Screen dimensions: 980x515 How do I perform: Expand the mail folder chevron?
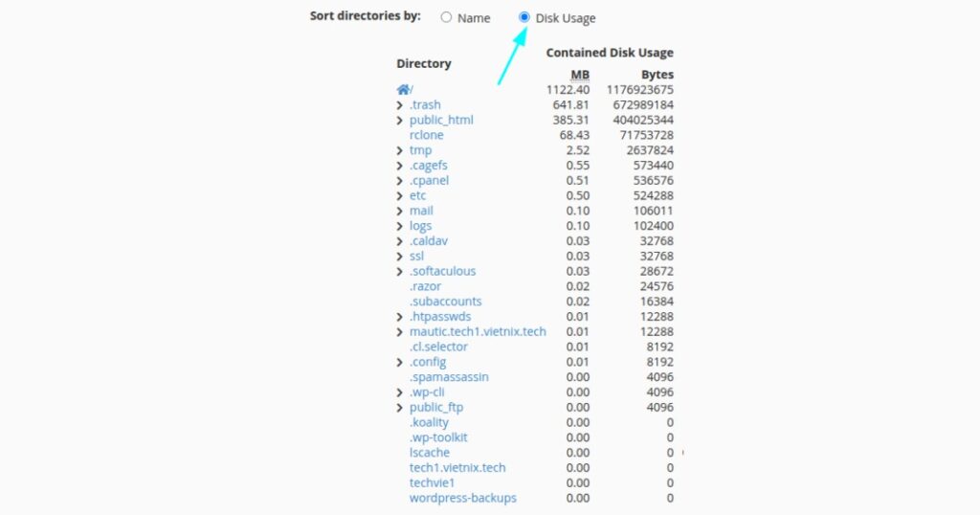(400, 211)
